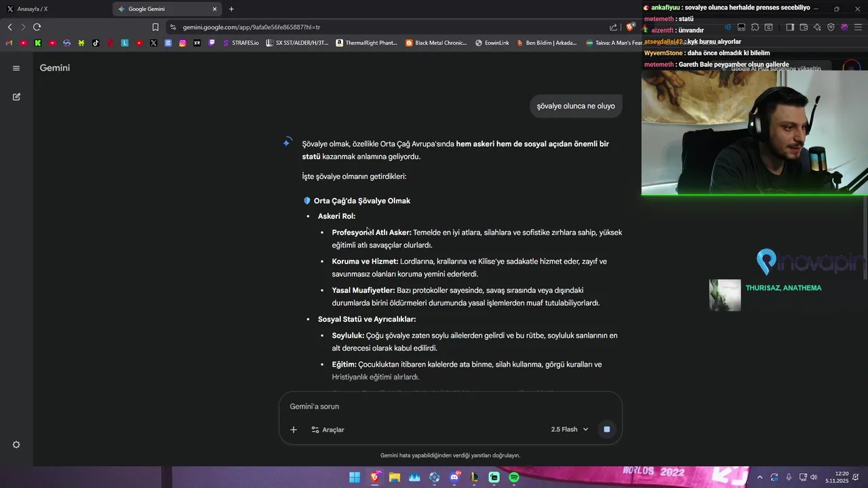868x488 pixels.
Task: Open the Twitch bookmark icon
Action: coord(212,43)
